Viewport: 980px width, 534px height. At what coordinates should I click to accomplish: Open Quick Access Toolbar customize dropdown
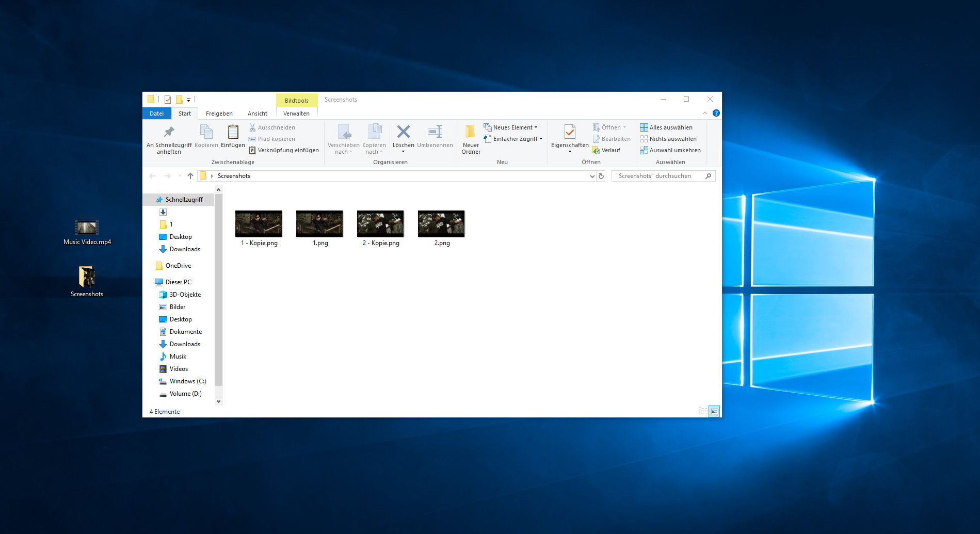[188, 100]
